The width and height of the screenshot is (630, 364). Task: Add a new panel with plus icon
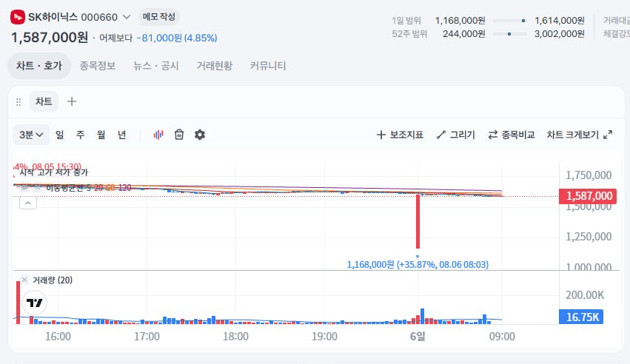(x=72, y=101)
